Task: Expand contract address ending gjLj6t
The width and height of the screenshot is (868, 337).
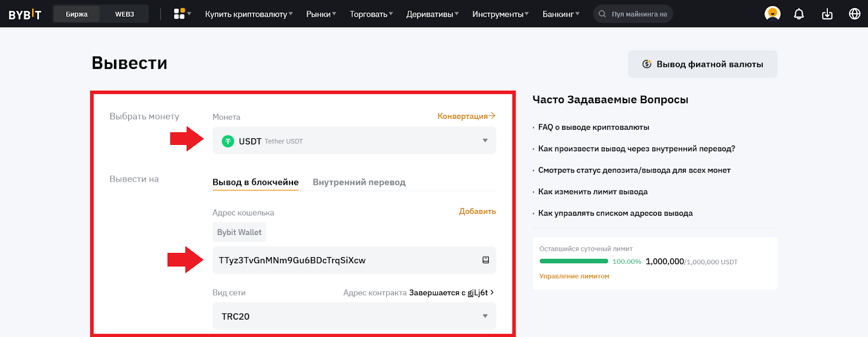Action: (x=451, y=293)
